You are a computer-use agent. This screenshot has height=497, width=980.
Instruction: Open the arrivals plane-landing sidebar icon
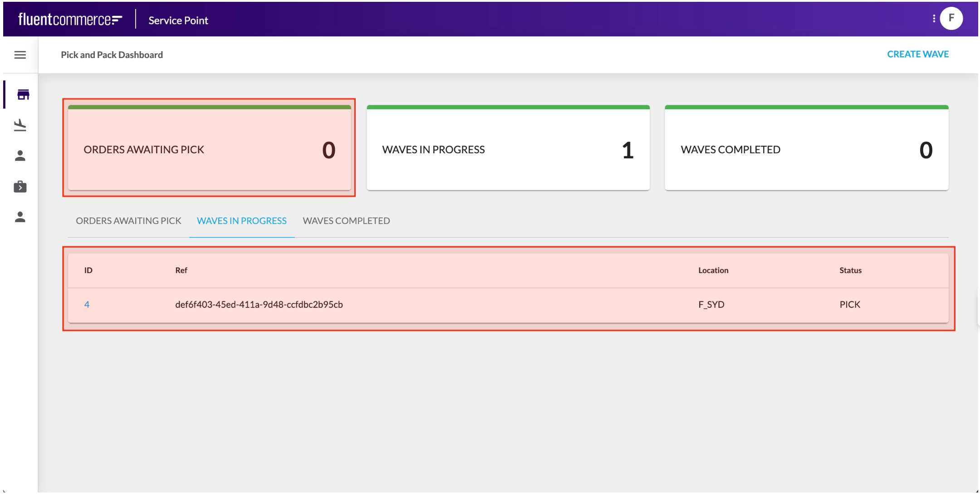[x=20, y=125]
